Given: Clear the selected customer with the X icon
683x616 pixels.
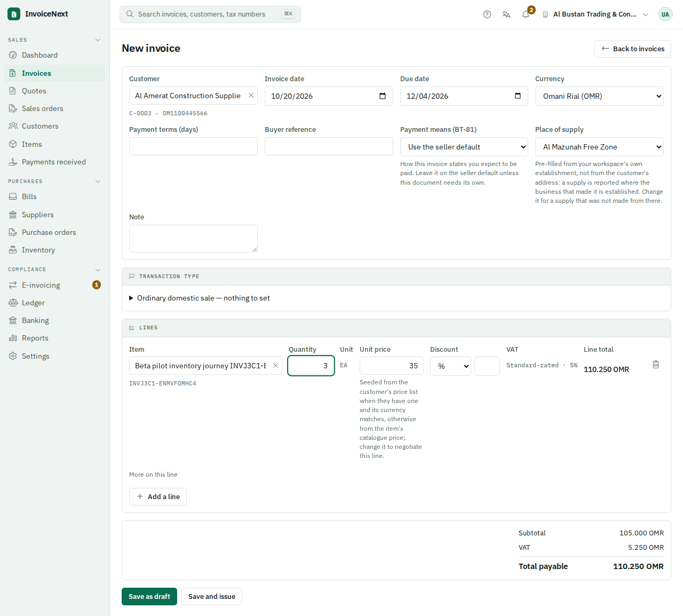Looking at the screenshot, I should pyautogui.click(x=251, y=96).
